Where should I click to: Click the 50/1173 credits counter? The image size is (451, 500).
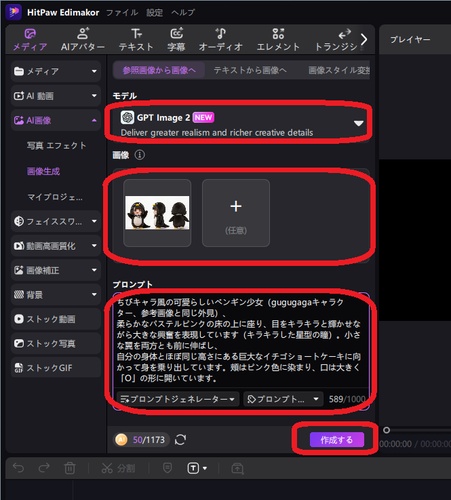click(149, 440)
